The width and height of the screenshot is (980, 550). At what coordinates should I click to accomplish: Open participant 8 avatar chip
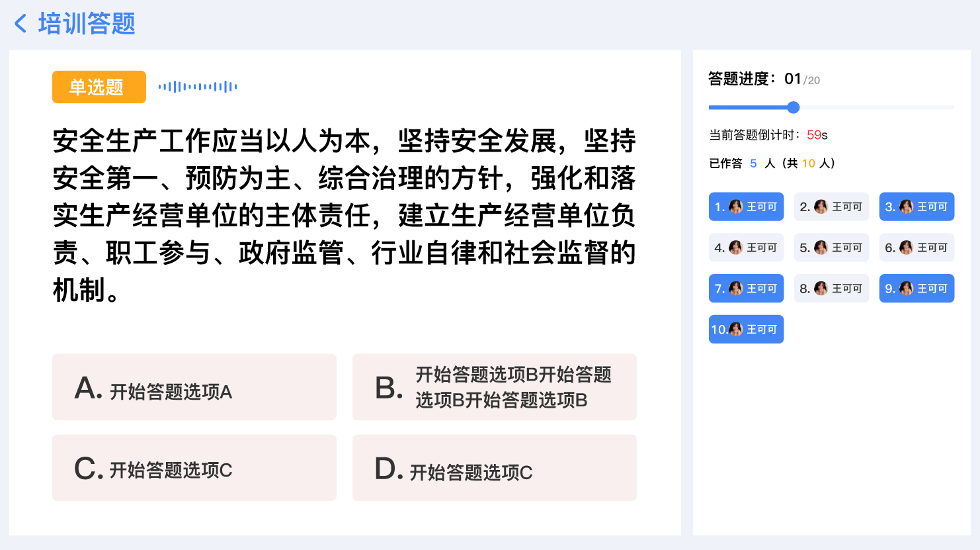[x=831, y=289]
